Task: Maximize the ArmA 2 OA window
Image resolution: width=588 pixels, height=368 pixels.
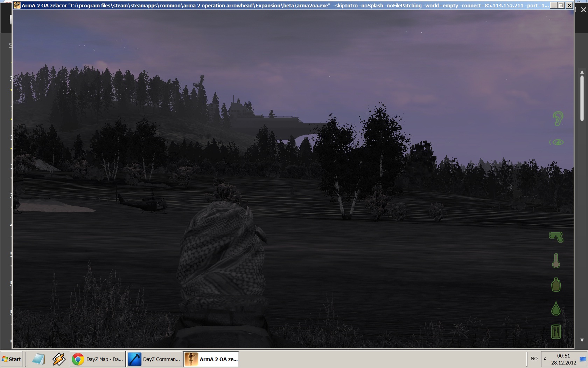Action: point(561,5)
